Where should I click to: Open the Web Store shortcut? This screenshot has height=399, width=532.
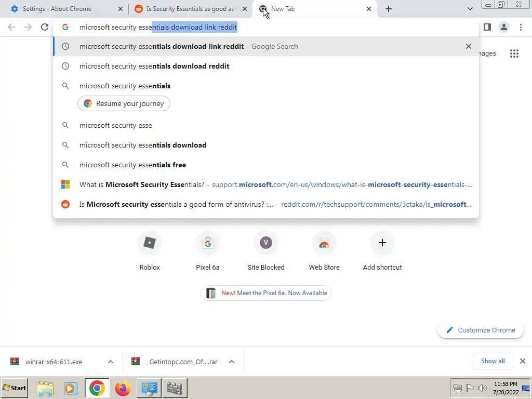(324, 252)
